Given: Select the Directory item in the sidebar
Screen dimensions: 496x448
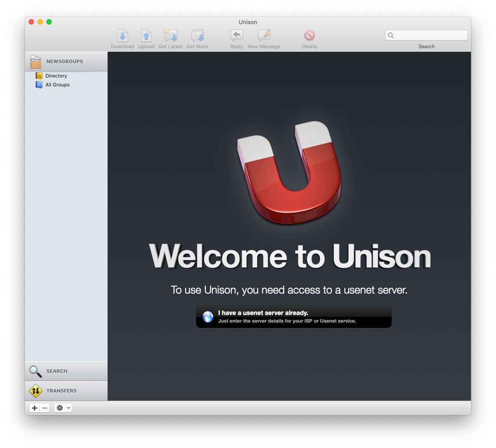Looking at the screenshot, I should (56, 75).
